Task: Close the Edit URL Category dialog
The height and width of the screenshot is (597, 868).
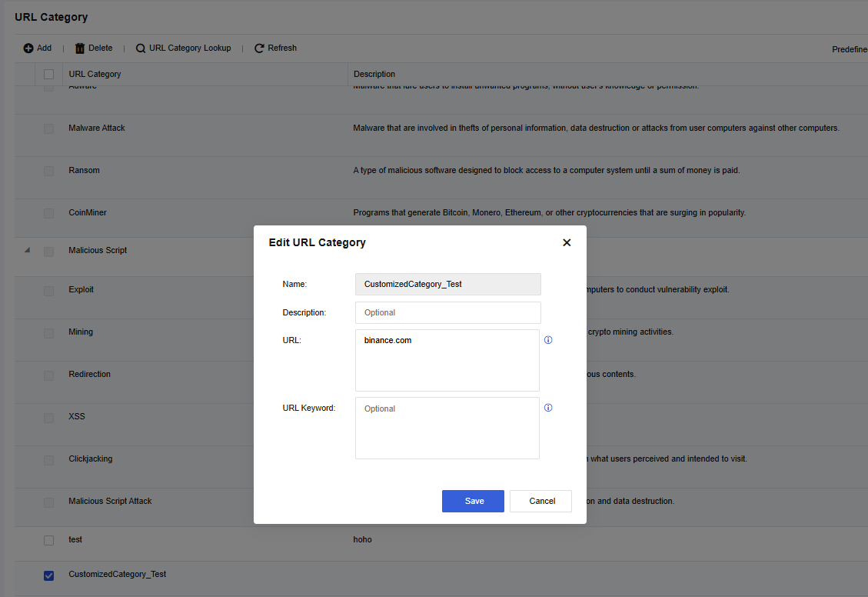Action: click(x=567, y=242)
